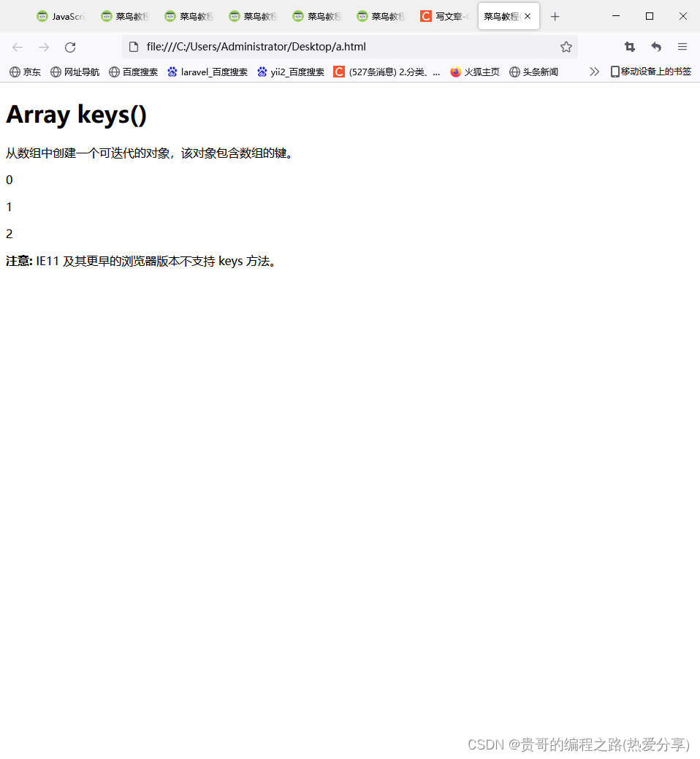Open the 火狐主页 bookmark
Image resolution: width=700 pixels, height=759 pixels.
[x=474, y=72]
